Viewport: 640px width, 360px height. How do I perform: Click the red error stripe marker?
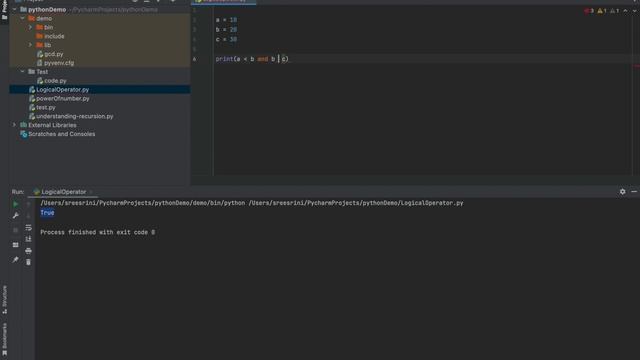(x=636, y=66)
